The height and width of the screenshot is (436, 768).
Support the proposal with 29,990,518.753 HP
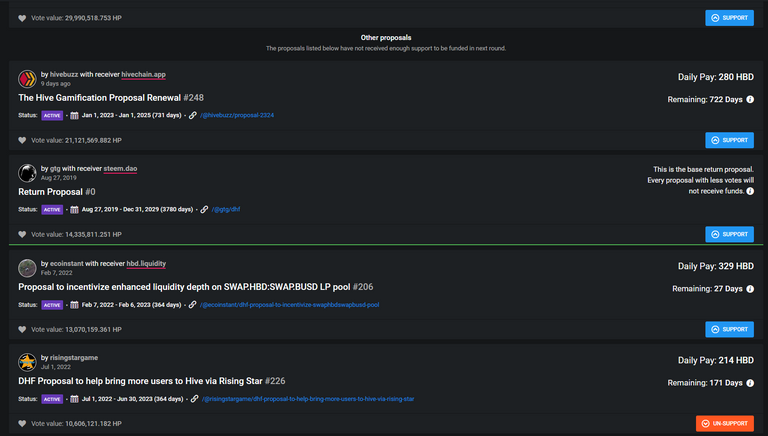tap(729, 18)
